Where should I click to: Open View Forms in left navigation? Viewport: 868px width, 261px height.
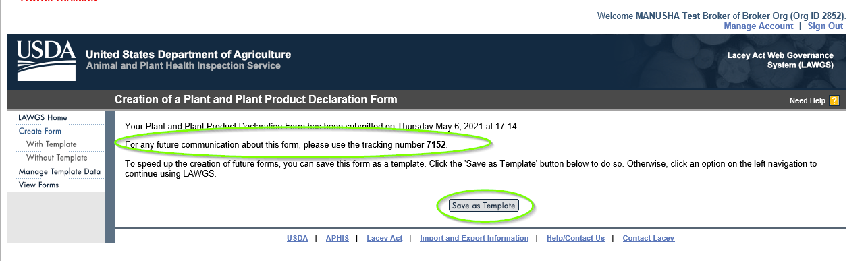(x=38, y=185)
